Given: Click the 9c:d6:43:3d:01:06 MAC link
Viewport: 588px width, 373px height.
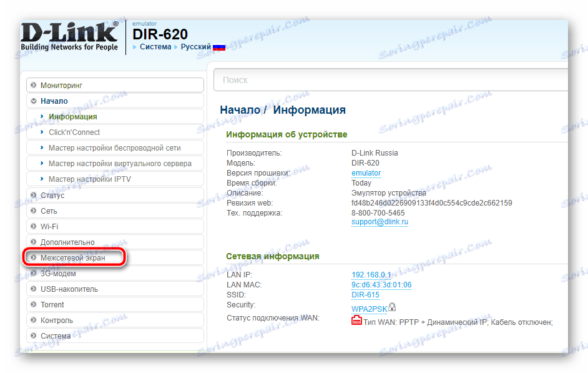Looking at the screenshot, I should [x=381, y=285].
